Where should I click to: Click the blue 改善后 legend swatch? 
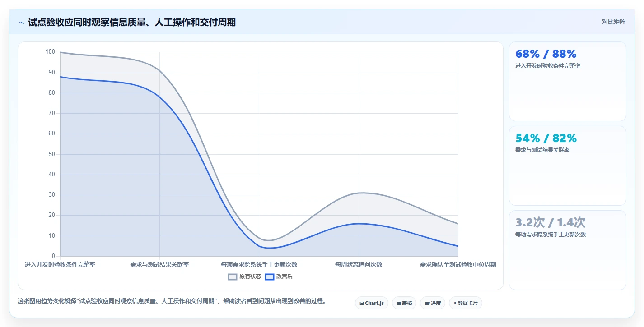click(x=270, y=276)
